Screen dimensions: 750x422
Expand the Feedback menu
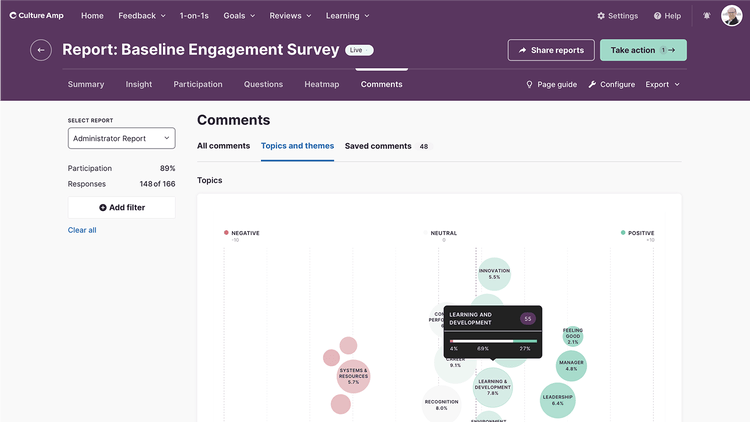[141, 16]
